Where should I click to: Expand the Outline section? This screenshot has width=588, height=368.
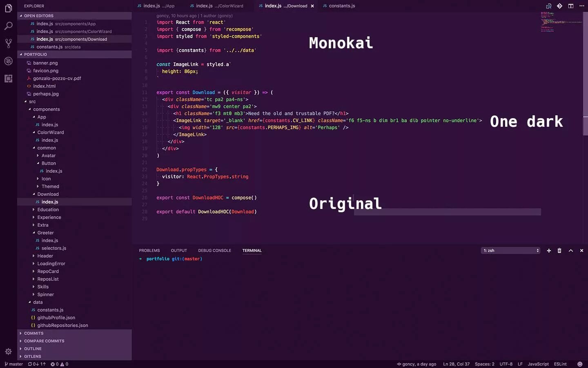coord(74,349)
